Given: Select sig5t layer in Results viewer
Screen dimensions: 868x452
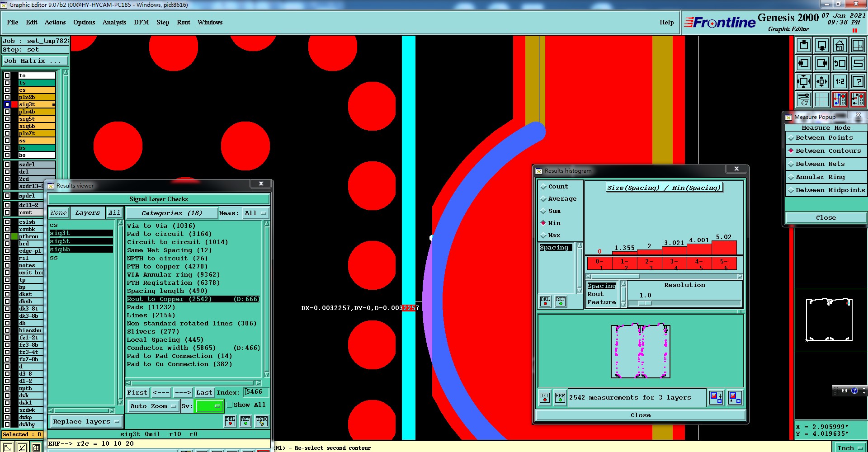Looking at the screenshot, I should click(81, 241).
